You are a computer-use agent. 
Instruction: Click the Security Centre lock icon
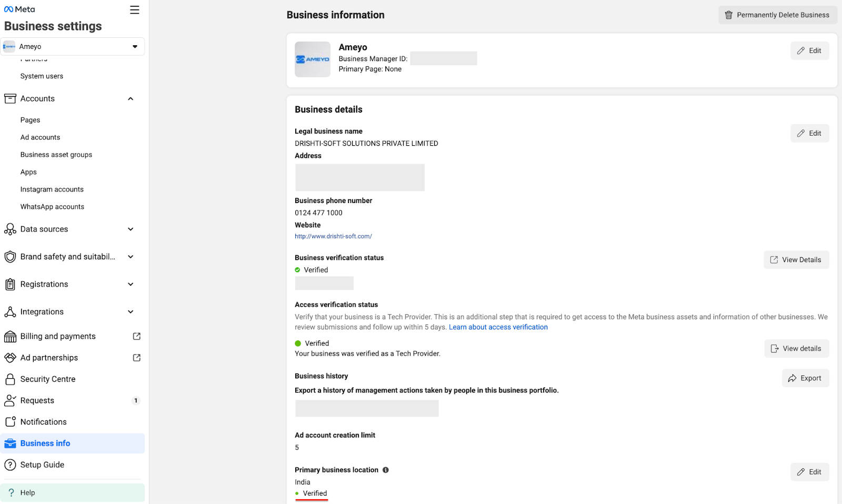tap(10, 379)
